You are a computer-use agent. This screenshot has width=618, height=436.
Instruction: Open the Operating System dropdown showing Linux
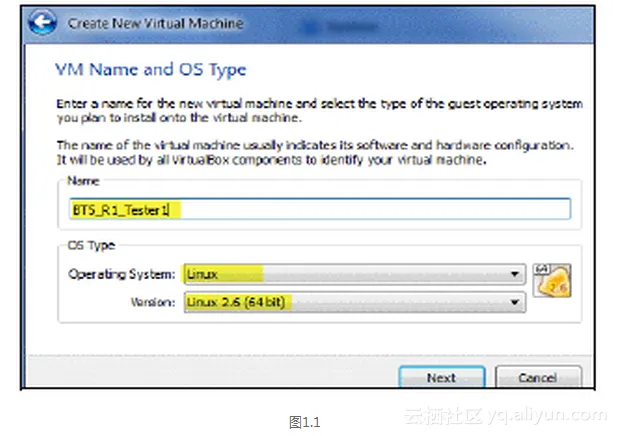[354, 274]
